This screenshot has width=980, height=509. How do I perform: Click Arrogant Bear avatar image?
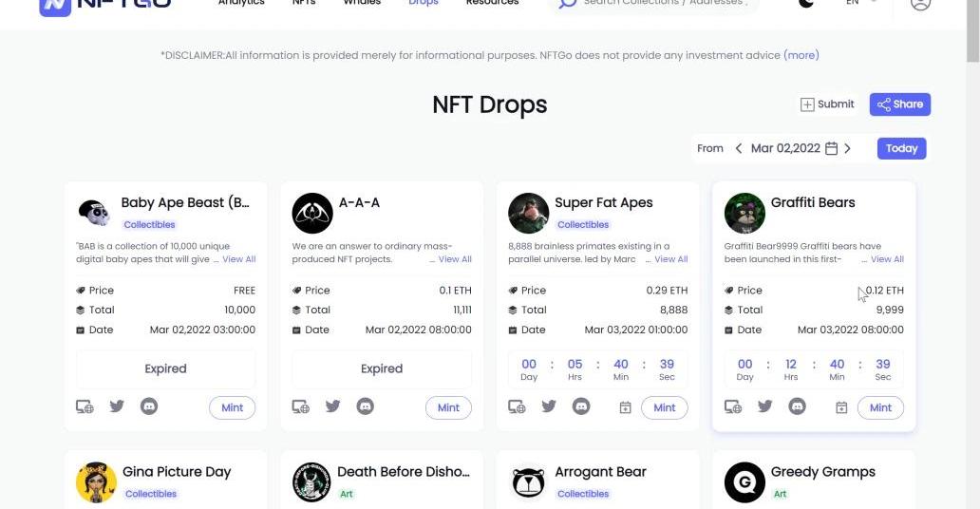click(x=529, y=482)
